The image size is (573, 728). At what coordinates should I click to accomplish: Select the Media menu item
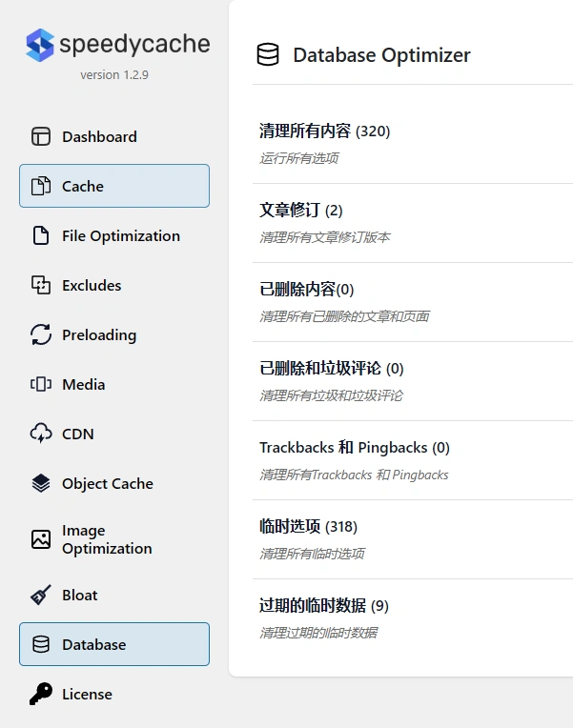(x=114, y=384)
